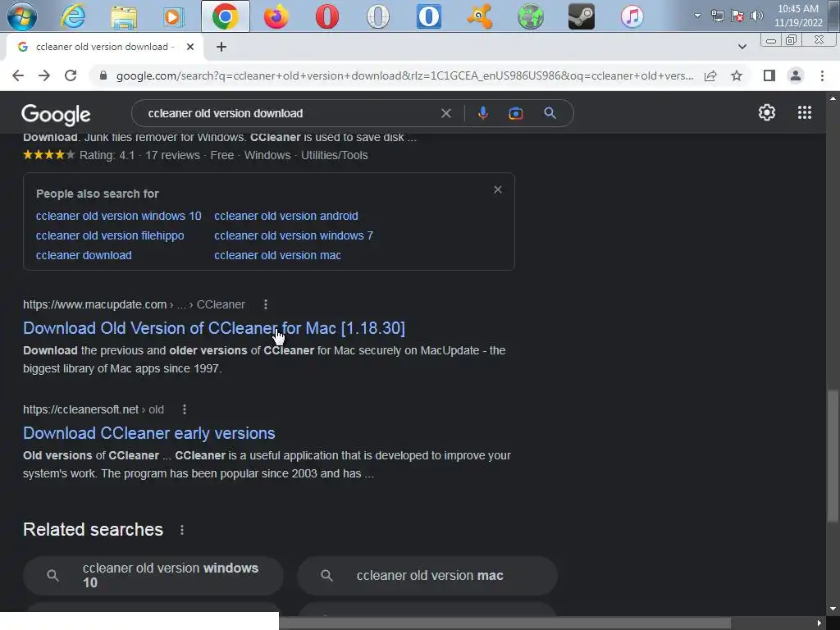Open Windows Explorer folder icon in taskbar
840x630 pixels.
(x=124, y=16)
